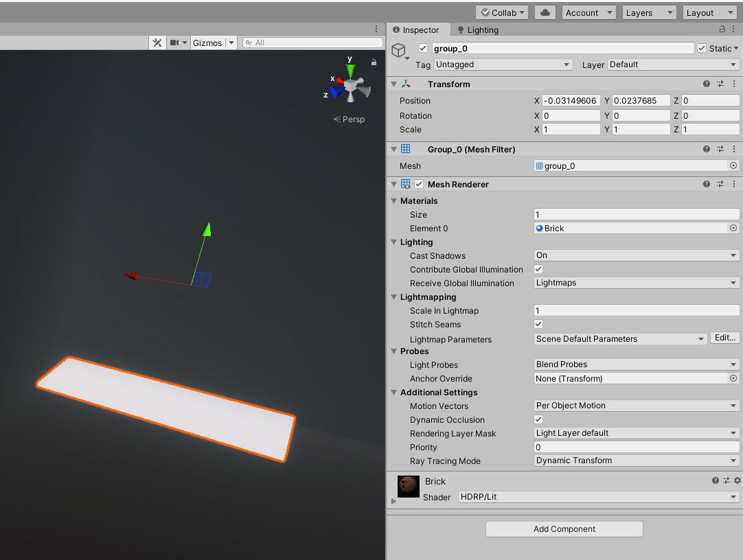The width and height of the screenshot is (743, 560).
Task: Open Transform component options menu
Action: 734,84
